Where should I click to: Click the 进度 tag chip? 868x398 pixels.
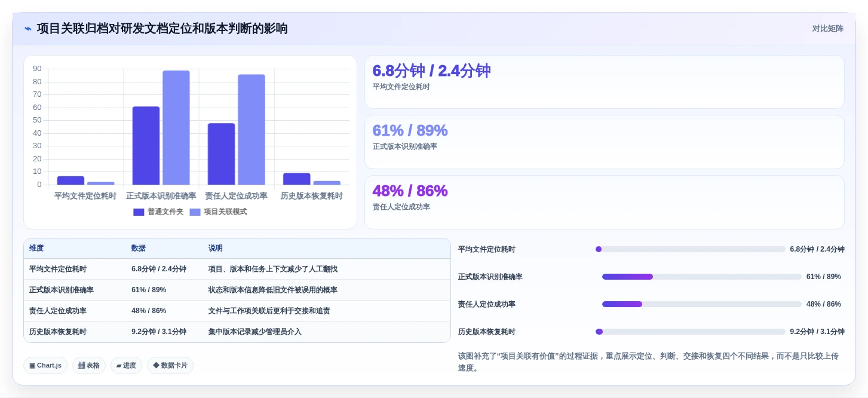pyautogui.click(x=126, y=365)
